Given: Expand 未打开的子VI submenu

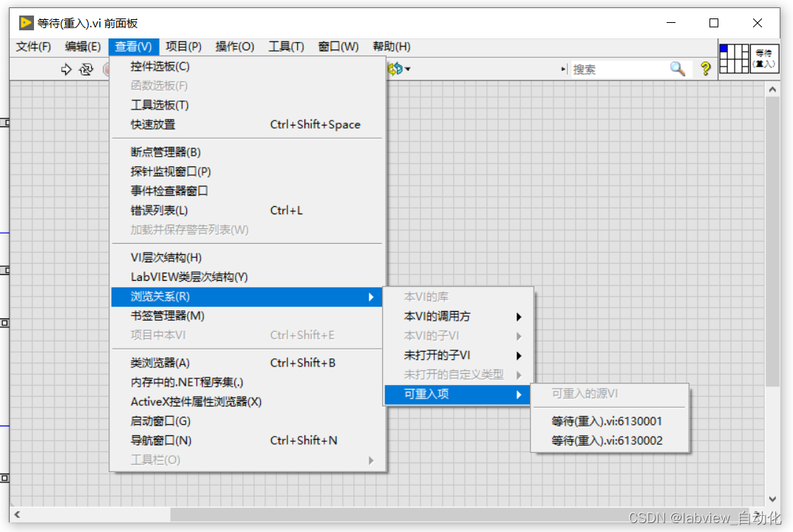Looking at the screenshot, I should click(x=457, y=355).
